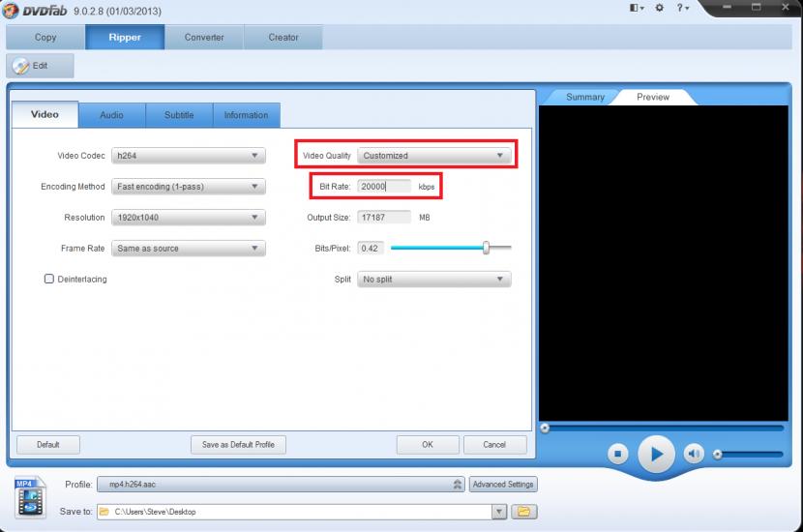Click the preview seek bar handle
Screen dimensions: 803x532
point(545,429)
